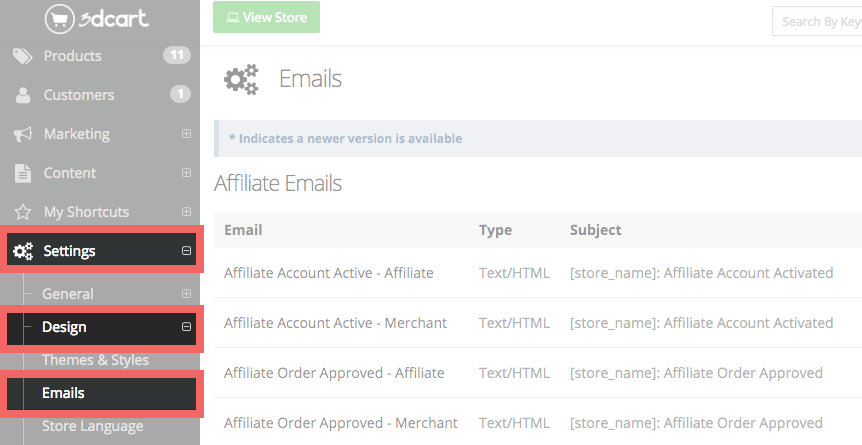Image resolution: width=862 pixels, height=445 pixels.
Task: Open Themes & Styles page
Action: [95, 360]
